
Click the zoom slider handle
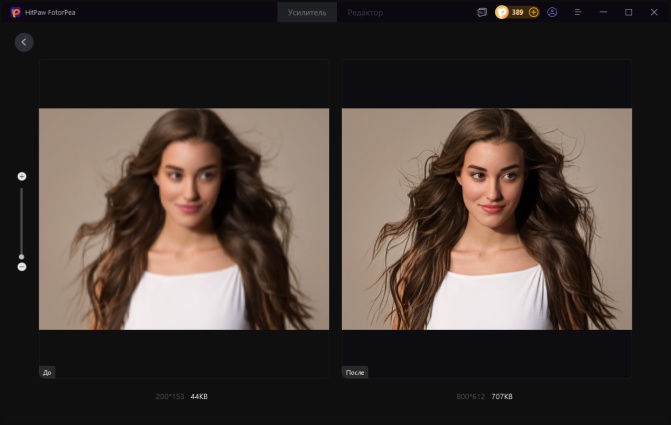(x=22, y=256)
